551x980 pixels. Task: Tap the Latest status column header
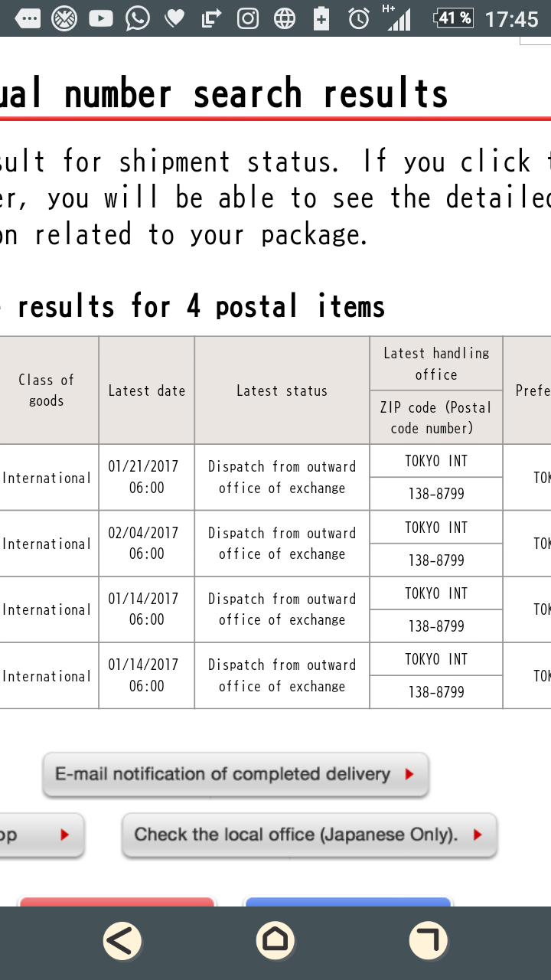(282, 390)
